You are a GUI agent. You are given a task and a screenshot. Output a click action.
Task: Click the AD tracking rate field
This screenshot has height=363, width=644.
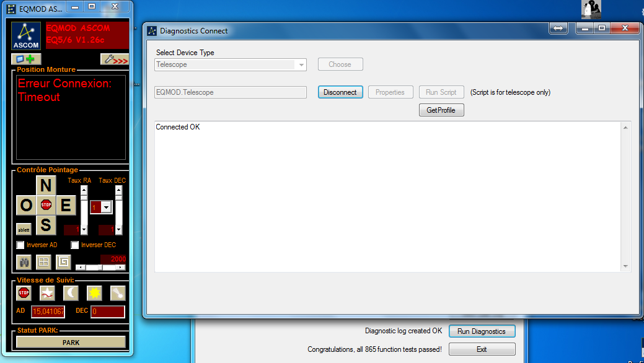[48, 312]
